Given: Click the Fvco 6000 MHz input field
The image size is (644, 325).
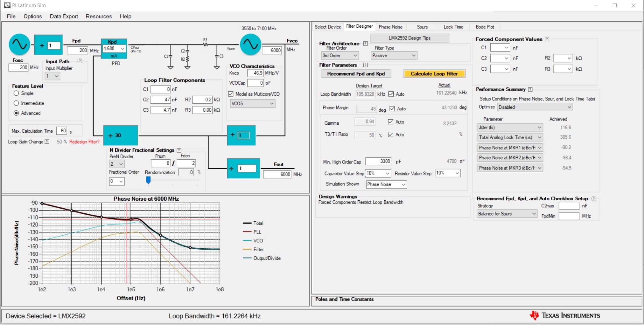Looking at the screenshot, I should pos(272,50).
